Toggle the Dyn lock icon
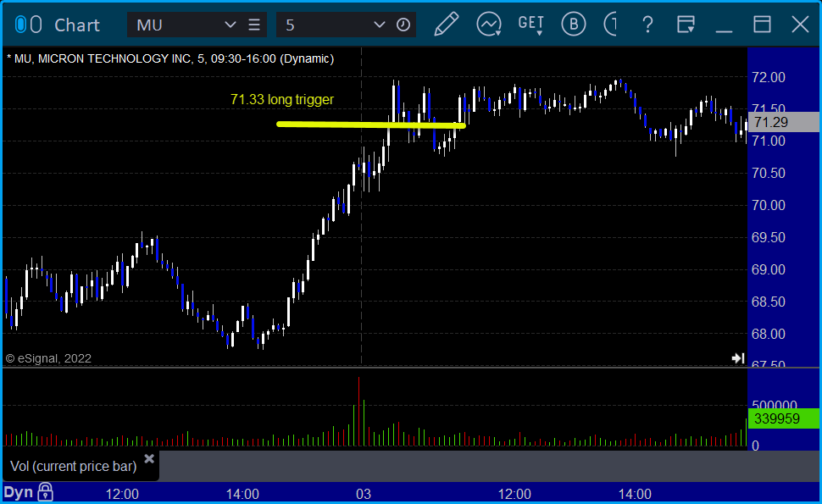 (46, 492)
